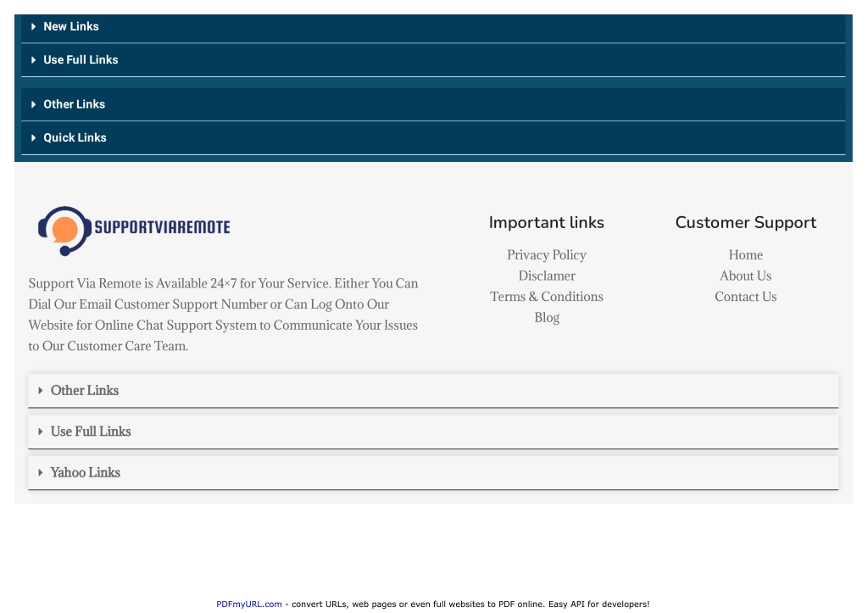Click the Important links heading
Image resolution: width=868 pixels, height=613 pixels.
click(x=547, y=223)
